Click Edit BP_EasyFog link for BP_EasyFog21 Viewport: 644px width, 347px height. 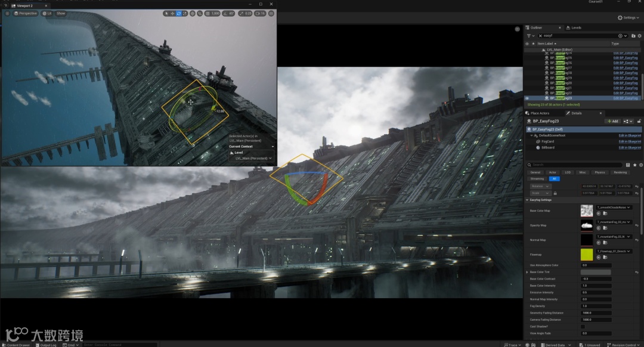pyautogui.click(x=625, y=88)
